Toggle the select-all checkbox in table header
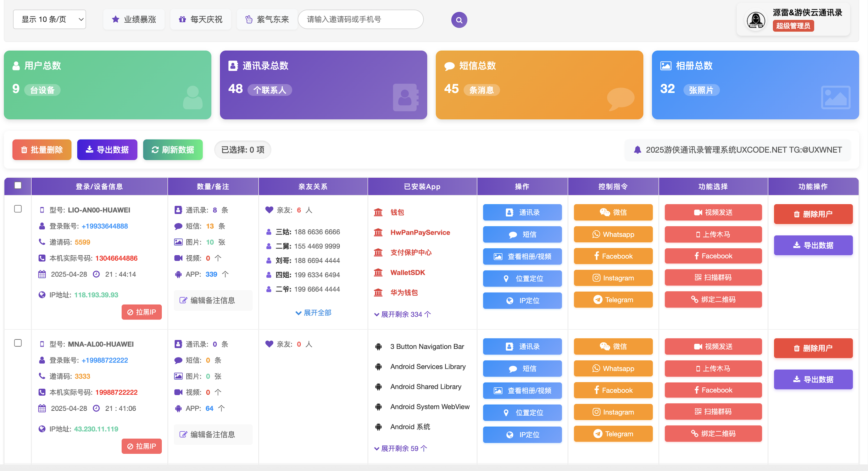 click(x=18, y=185)
